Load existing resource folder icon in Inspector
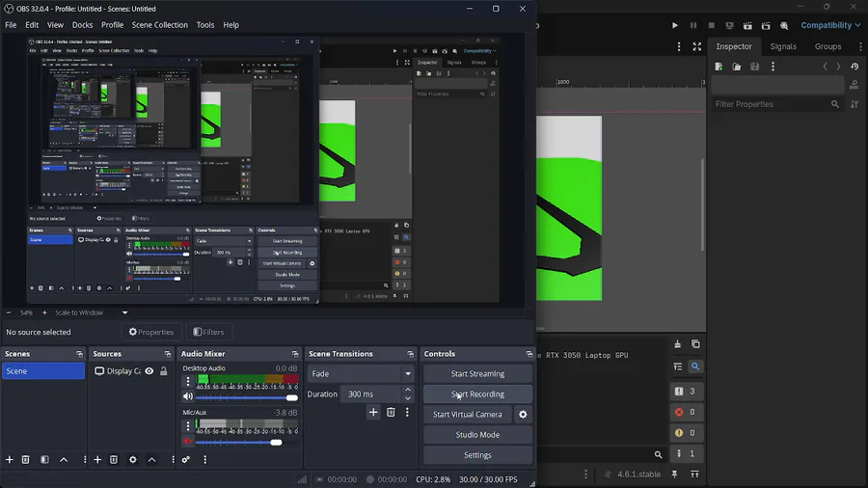Viewport: 868px width, 488px height. click(737, 67)
